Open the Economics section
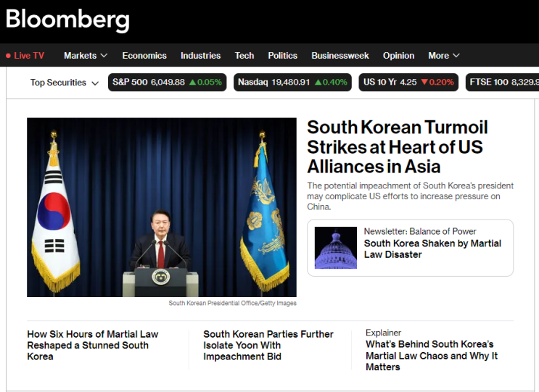The height and width of the screenshot is (392, 539). pyautogui.click(x=144, y=56)
